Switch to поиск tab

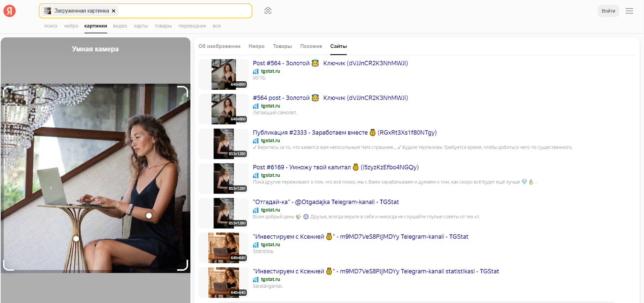coord(51,26)
